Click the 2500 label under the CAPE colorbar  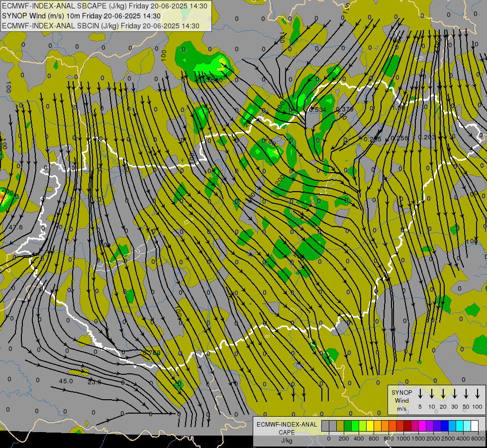(448, 439)
